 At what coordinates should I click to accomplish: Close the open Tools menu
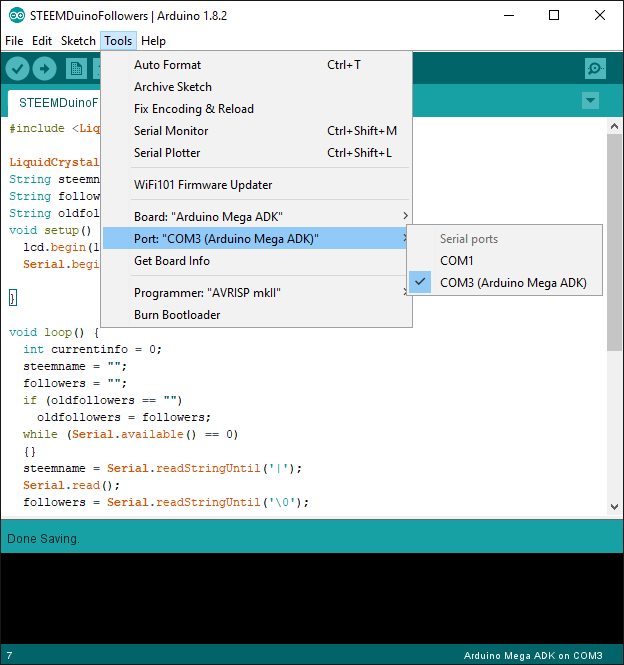118,41
